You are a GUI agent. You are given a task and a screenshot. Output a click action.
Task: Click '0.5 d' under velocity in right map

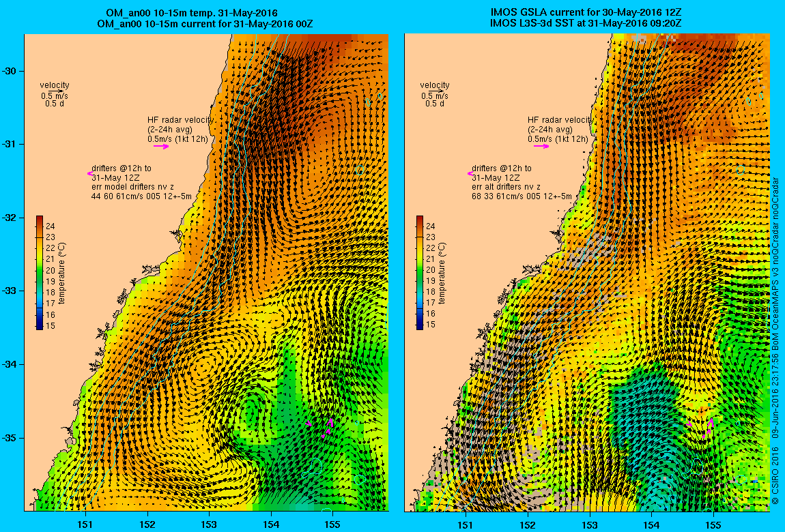point(435,104)
